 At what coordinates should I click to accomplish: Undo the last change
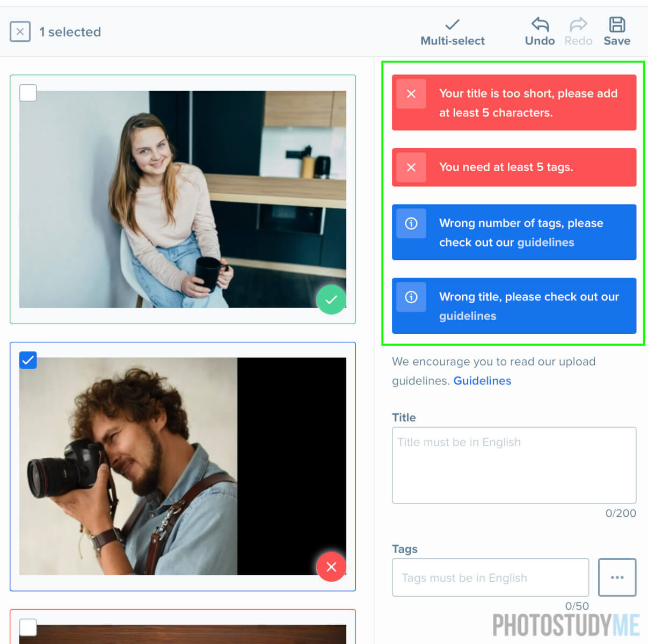(x=540, y=32)
